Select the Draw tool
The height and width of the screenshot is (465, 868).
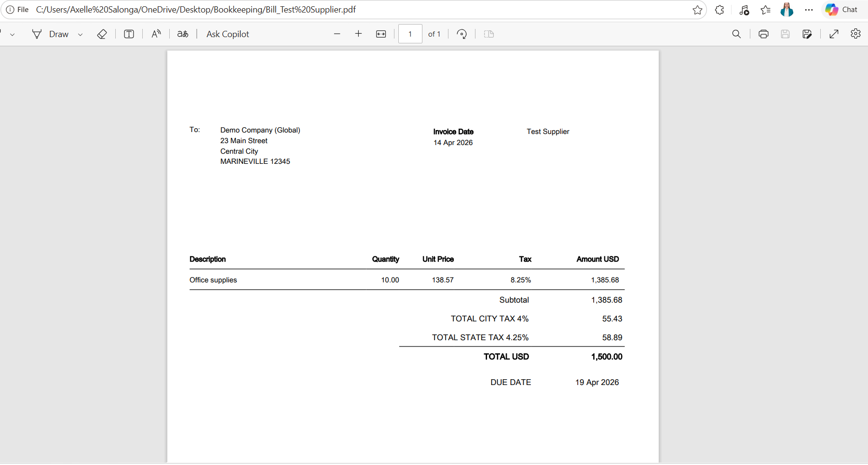[x=50, y=34]
